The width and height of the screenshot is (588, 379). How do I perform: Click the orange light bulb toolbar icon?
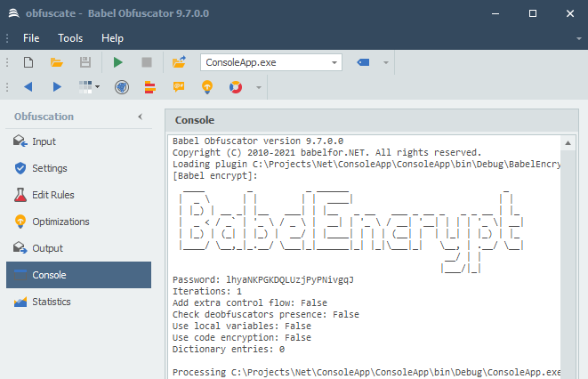(207, 87)
